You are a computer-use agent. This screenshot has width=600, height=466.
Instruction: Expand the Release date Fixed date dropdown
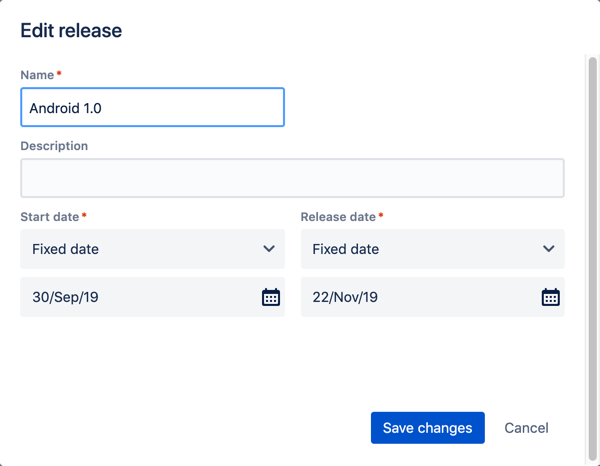click(432, 249)
